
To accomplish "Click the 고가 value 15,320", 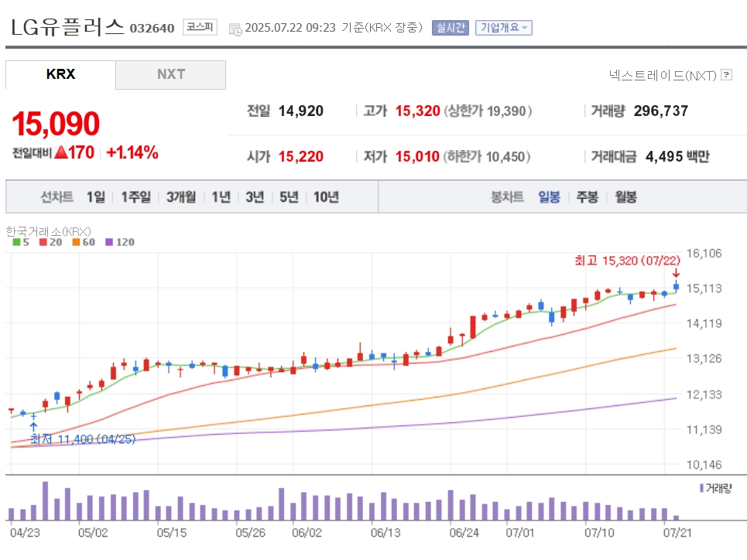I will 418,111.
